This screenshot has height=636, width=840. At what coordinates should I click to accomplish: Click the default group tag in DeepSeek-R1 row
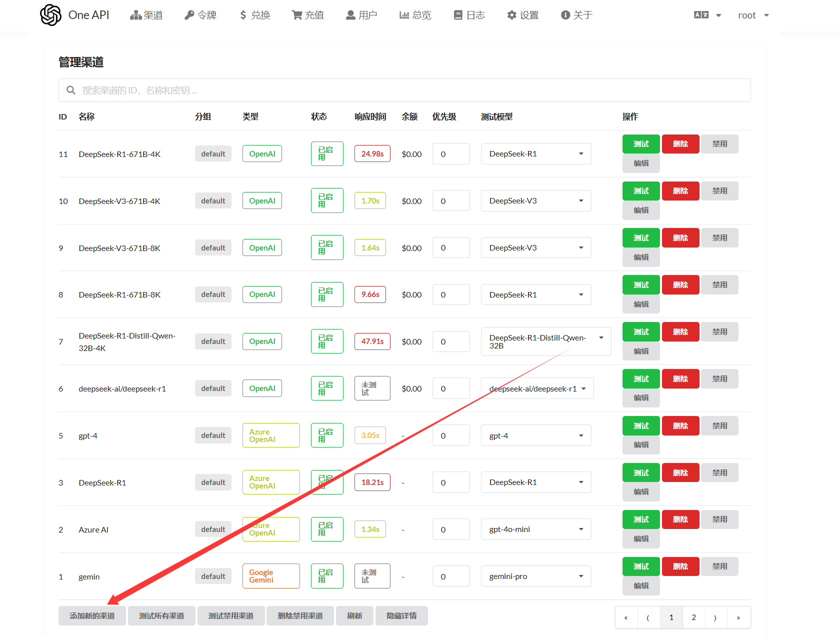[x=213, y=482]
